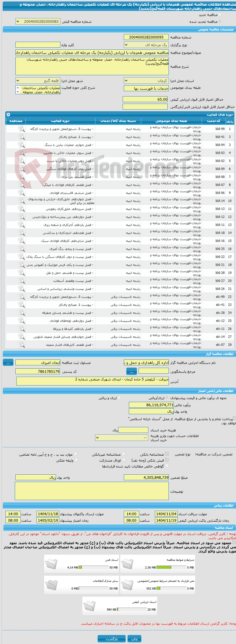Screen dimensions: 236x644
Task: Open view icon for row bld-03
Action: pyautogui.click(x=21, y=153)
